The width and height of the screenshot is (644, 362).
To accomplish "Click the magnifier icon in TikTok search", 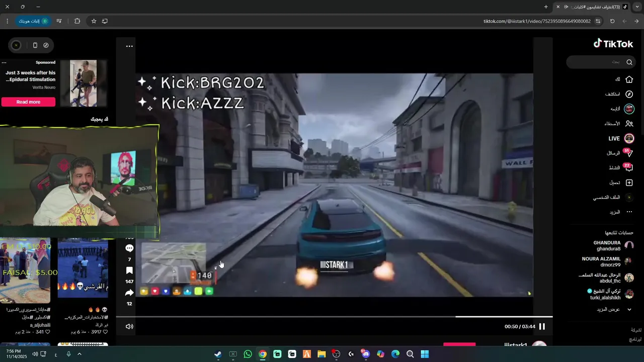I will point(629,62).
